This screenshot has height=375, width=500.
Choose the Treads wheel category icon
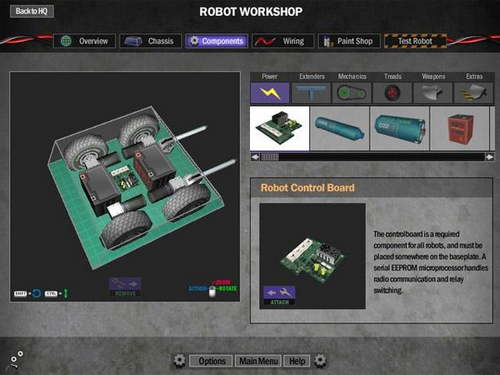coord(392,93)
